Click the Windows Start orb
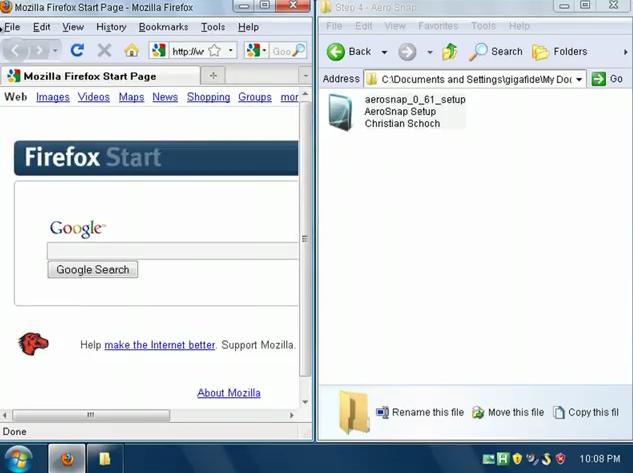The image size is (633, 473). 18,459
